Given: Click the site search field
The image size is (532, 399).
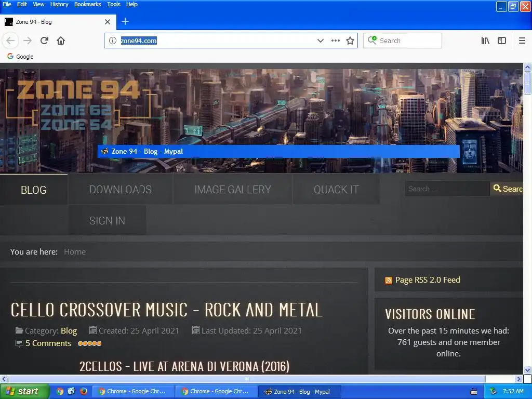Looking at the screenshot, I should pyautogui.click(x=447, y=189).
